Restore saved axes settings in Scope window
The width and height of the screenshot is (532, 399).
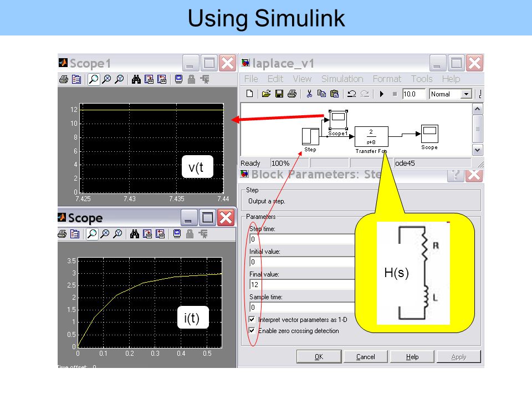[x=160, y=234]
